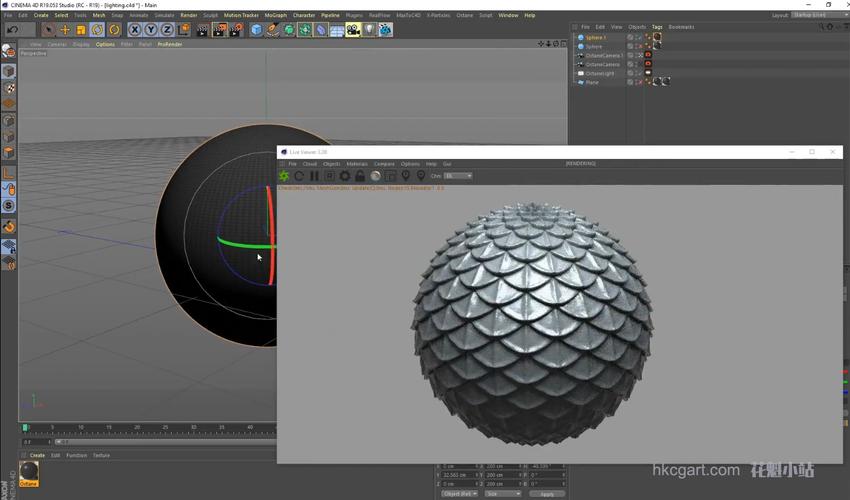Click the Undo arrow in top toolbar
This screenshot has height=500, width=850.
point(12,30)
